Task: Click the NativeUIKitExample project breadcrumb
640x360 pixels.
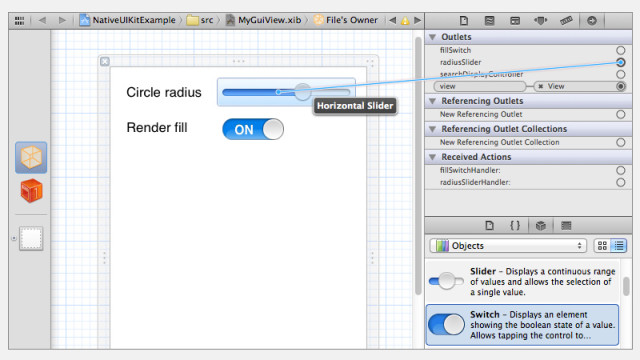Action: [x=127, y=20]
